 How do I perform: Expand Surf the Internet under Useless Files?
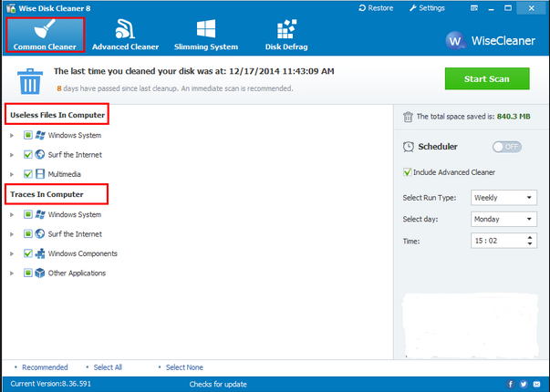[x=12, y=155]
